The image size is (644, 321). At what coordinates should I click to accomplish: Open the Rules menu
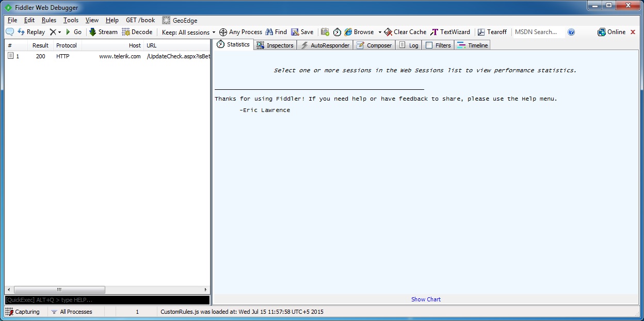pos(49,20)
